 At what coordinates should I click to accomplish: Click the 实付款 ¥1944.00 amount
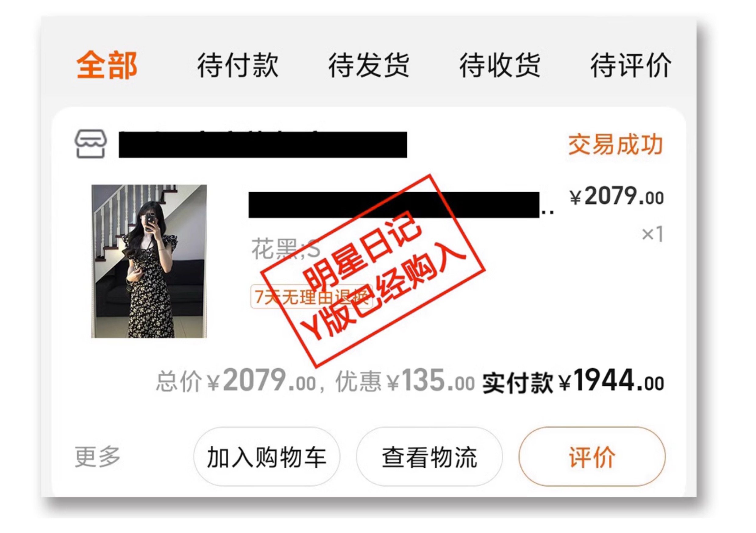[x=573, y=381]
